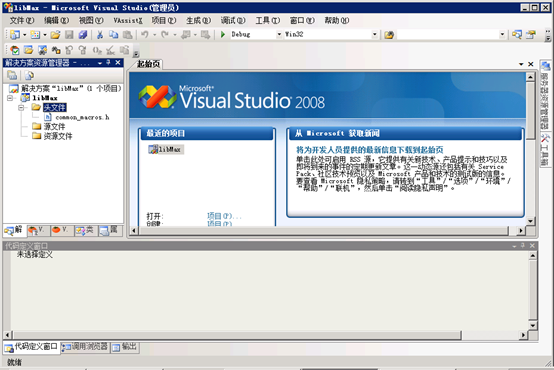Click inside the find combo text field
The image size is (554, 370).
448,34
